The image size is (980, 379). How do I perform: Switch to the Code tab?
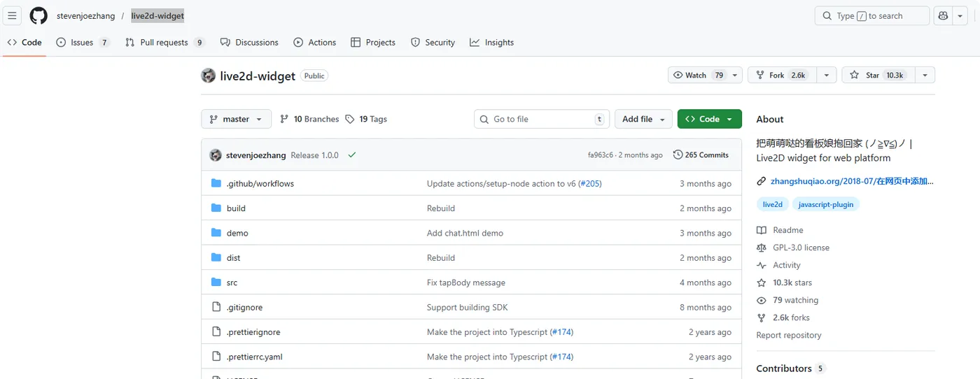click(24, 43)
